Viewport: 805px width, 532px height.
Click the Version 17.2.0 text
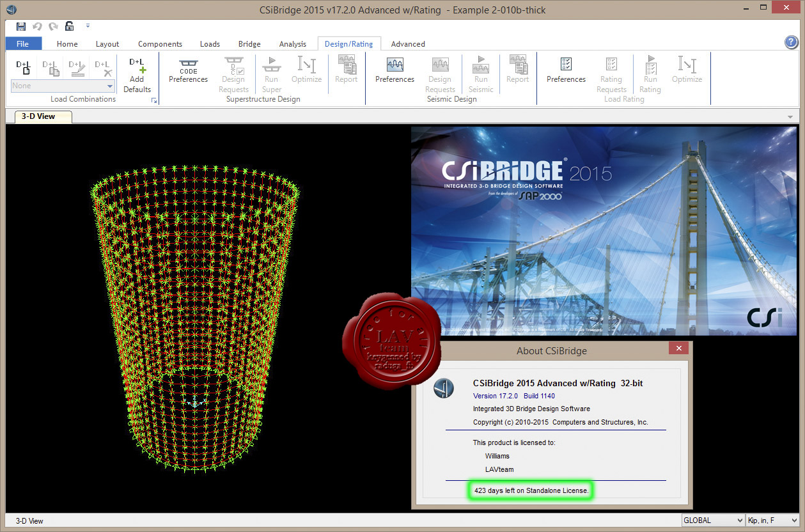(x=496, y=396)
